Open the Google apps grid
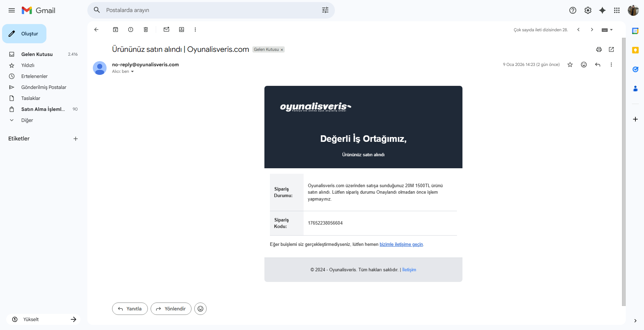This screenshot has width=644, height=330. tap(617, 10)
